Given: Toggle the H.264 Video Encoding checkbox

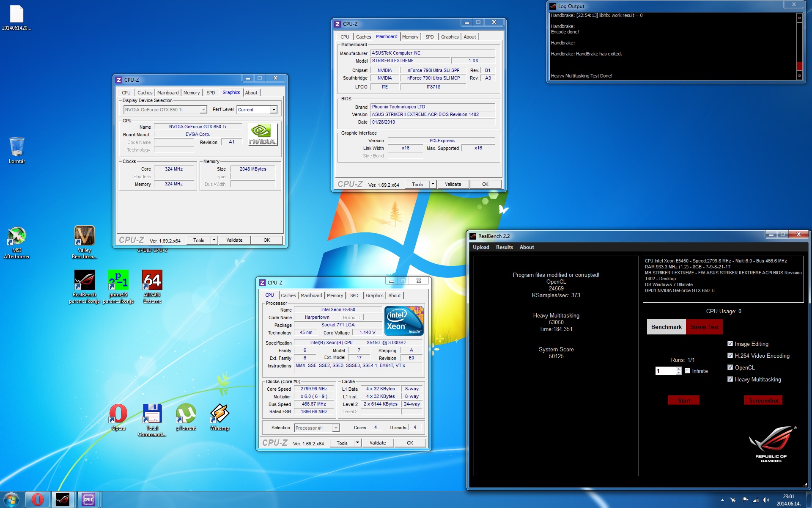Looking at the screenshot, I should (730, 356).
